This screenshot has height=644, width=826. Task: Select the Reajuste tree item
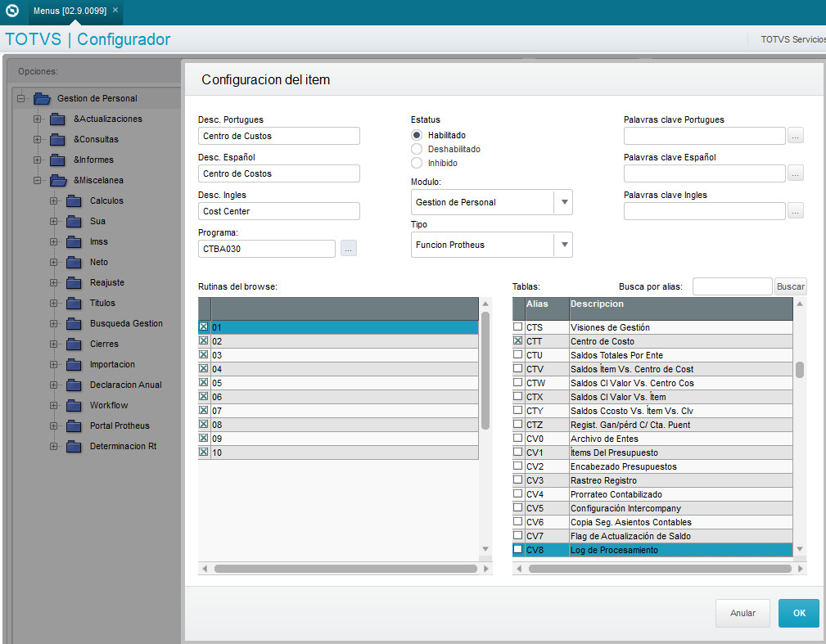[107, 283]
